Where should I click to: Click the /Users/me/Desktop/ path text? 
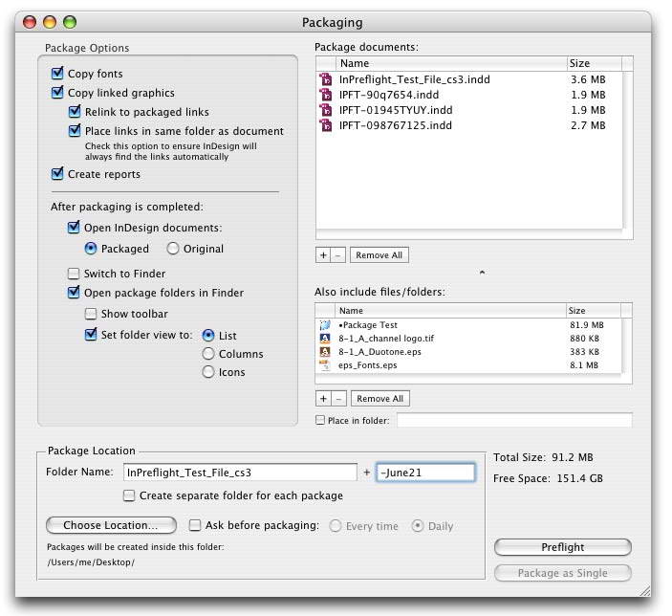(x=91, y=562)
